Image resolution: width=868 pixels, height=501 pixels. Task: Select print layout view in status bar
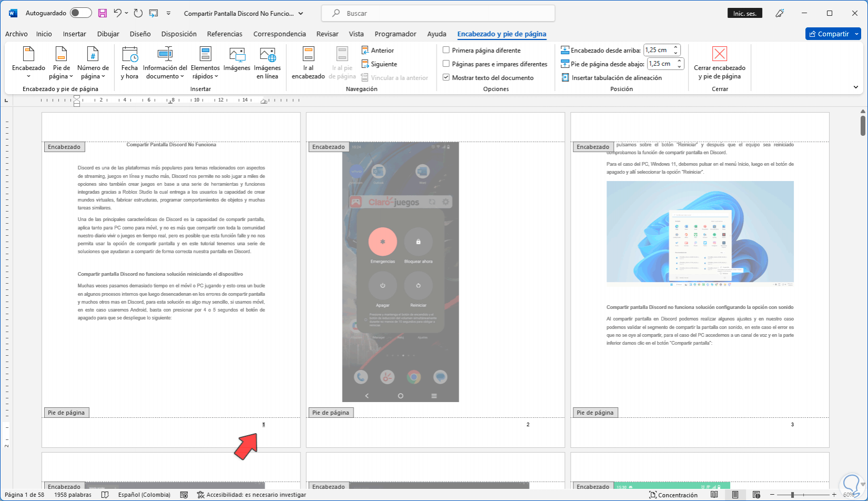click(x=735, y=495)
